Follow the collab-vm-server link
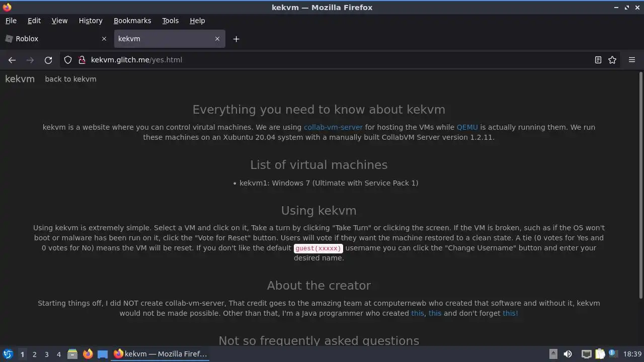Viewport: 644px width, 362px height. 333,127
